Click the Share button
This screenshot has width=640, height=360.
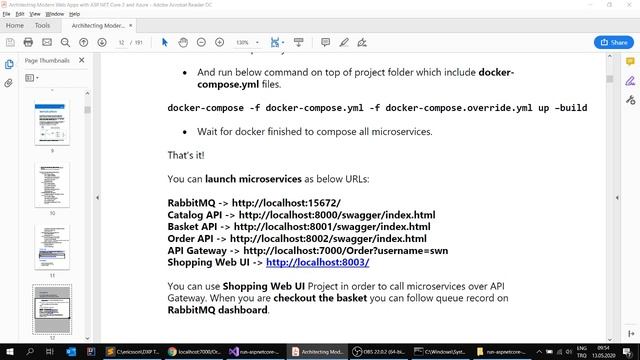click(614, 42)
